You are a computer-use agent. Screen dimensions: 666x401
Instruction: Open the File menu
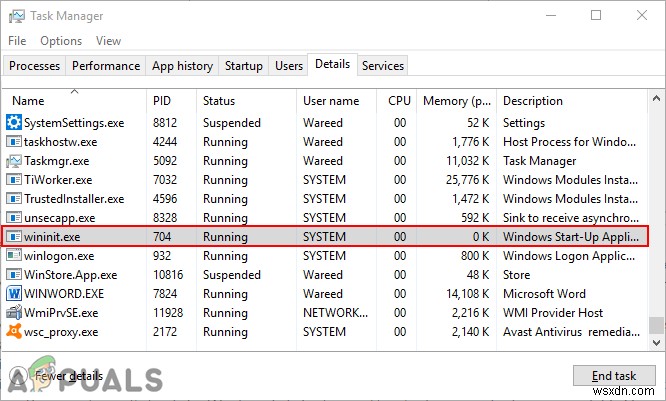pyautogui.click(x=17, y=41)
